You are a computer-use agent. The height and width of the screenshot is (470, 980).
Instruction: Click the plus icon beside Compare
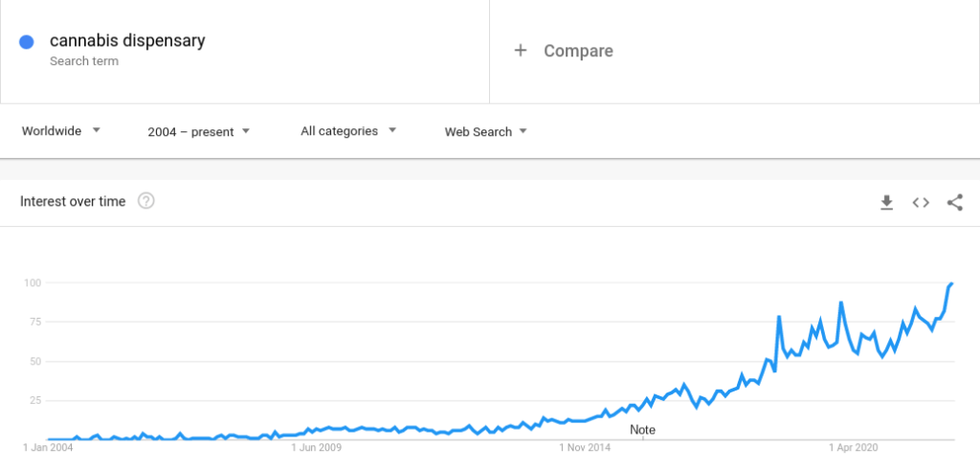click(520, 51)
